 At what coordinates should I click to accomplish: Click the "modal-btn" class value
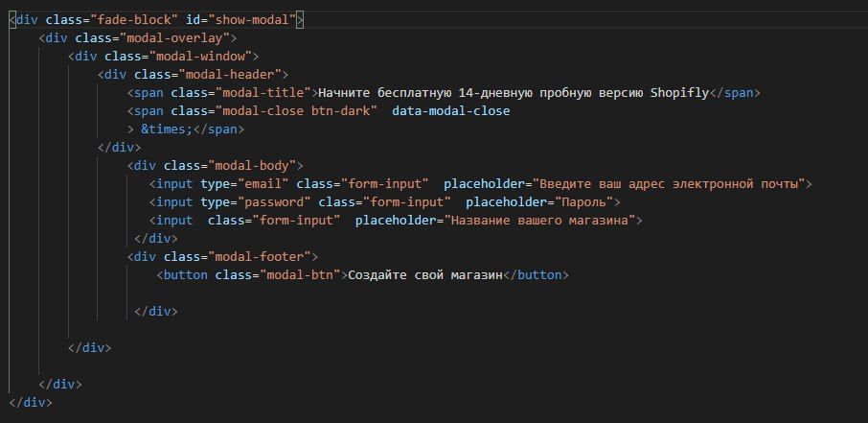(304, 275)
